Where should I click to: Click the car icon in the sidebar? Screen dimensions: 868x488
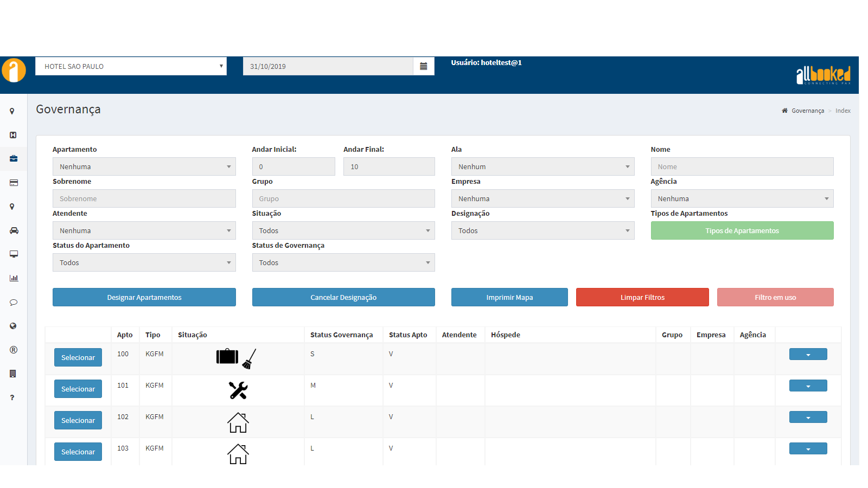tap(14, 230)
